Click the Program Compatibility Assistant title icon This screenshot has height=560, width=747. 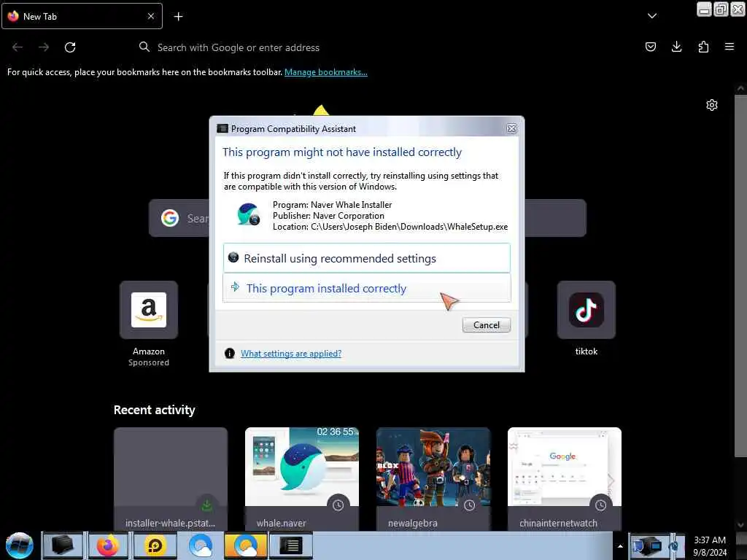pos(222,128)
